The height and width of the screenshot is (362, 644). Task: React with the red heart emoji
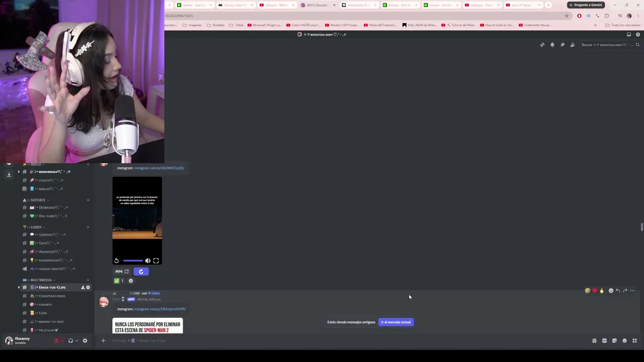pyautogui.click(x=595, y=291)
